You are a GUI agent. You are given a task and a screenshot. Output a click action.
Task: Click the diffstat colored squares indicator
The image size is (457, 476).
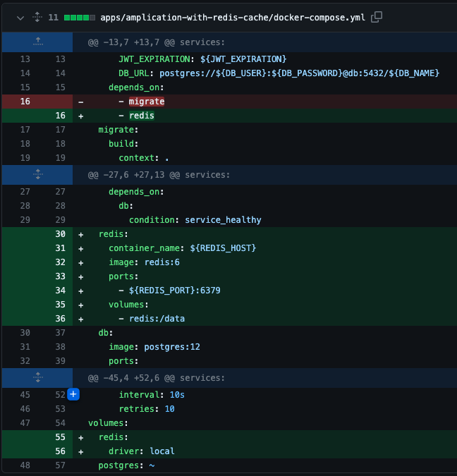click(x=80, y=18)
